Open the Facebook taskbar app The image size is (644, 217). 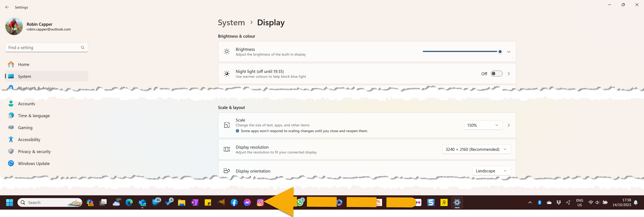[x=234, y=202]
